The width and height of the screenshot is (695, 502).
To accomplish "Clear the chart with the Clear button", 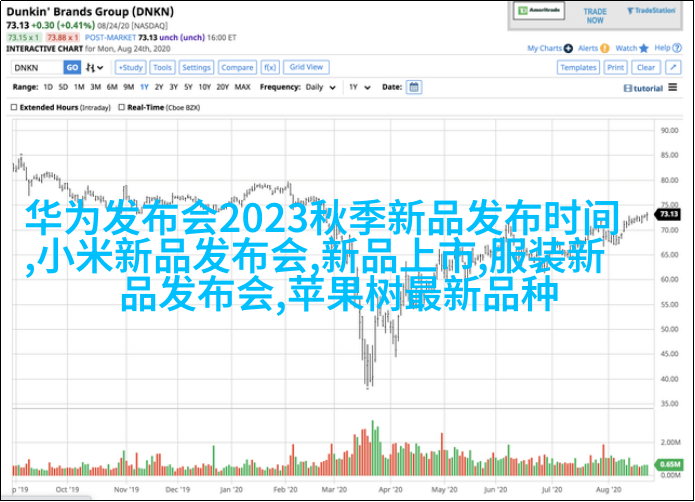I will coord(646,67).
